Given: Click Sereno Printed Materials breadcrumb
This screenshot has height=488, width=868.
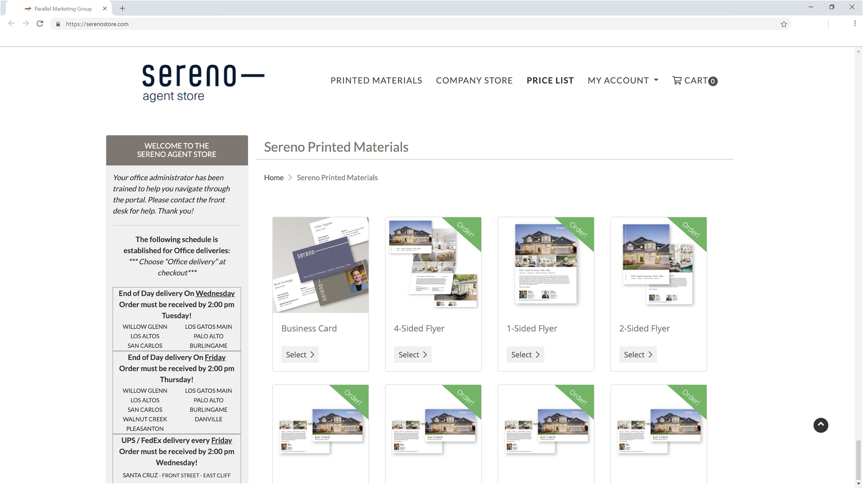Looking at the screenshot, I should (337, 178).
